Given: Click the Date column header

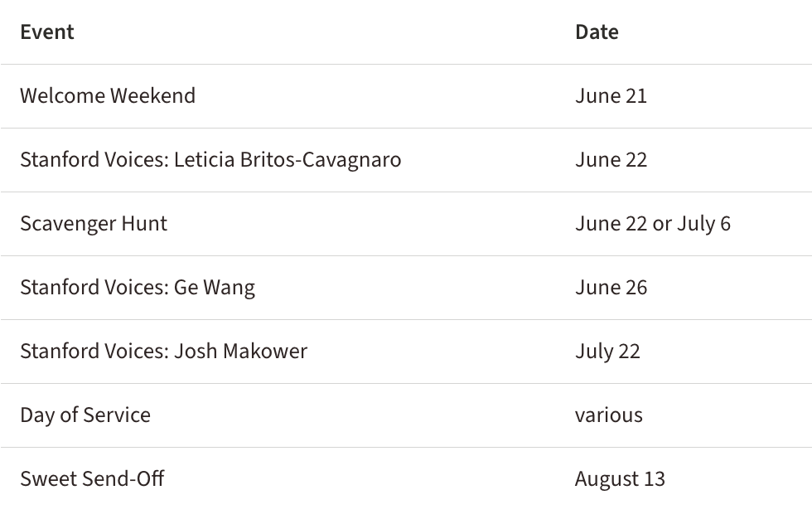Looking at the screenshot, I should [x=597, y=32].
